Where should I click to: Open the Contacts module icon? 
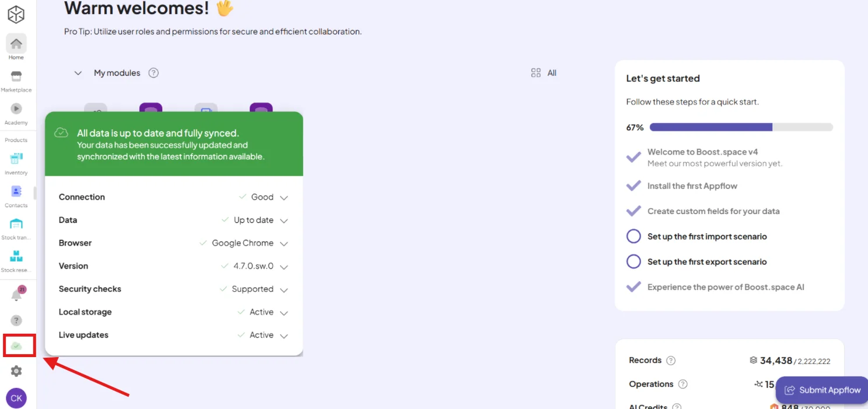pyautogui.click(x=16, y=191)
